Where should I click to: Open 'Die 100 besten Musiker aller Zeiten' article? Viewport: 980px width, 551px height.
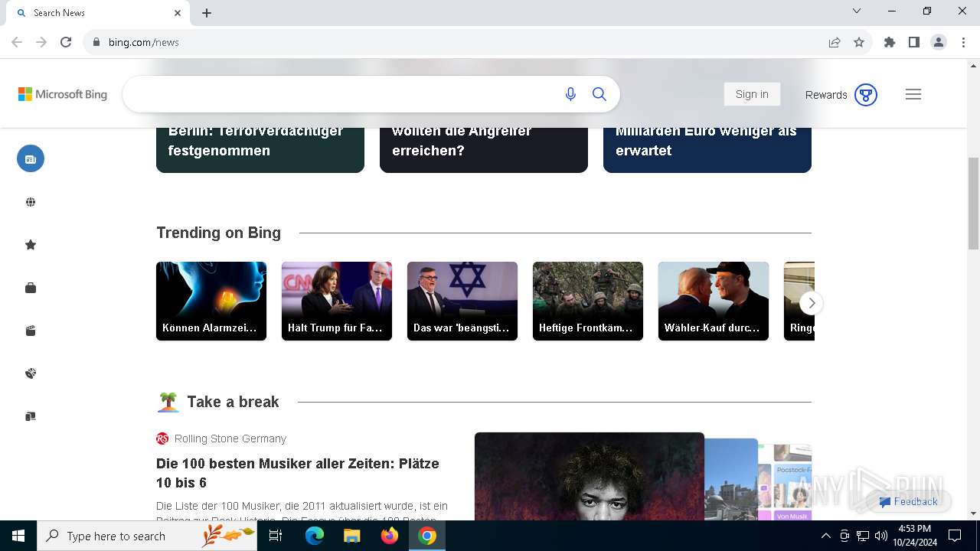click(x=298, y=473)
